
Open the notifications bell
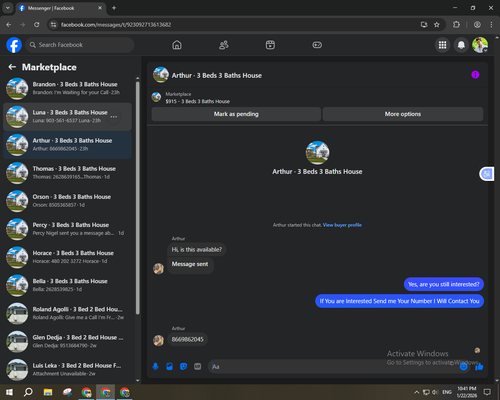461,45
